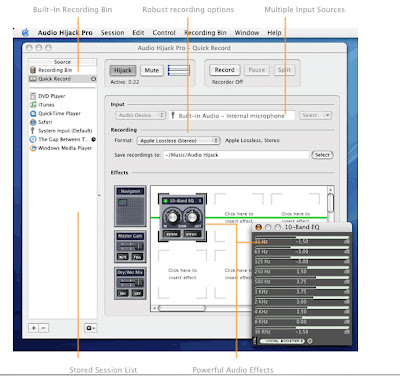
Task: Open the Format Apple Lossless (Stereo) popup
Action: (x=179, y=141)
